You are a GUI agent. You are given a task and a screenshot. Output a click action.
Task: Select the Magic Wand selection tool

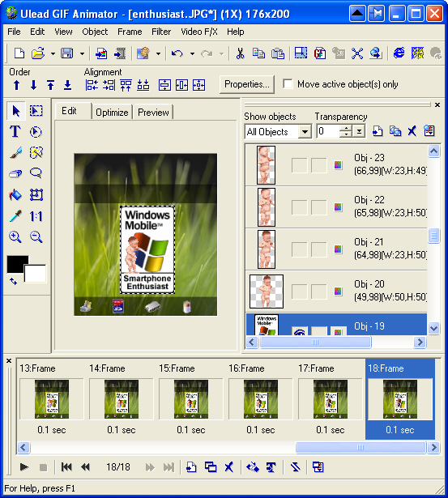click(36, 153)
